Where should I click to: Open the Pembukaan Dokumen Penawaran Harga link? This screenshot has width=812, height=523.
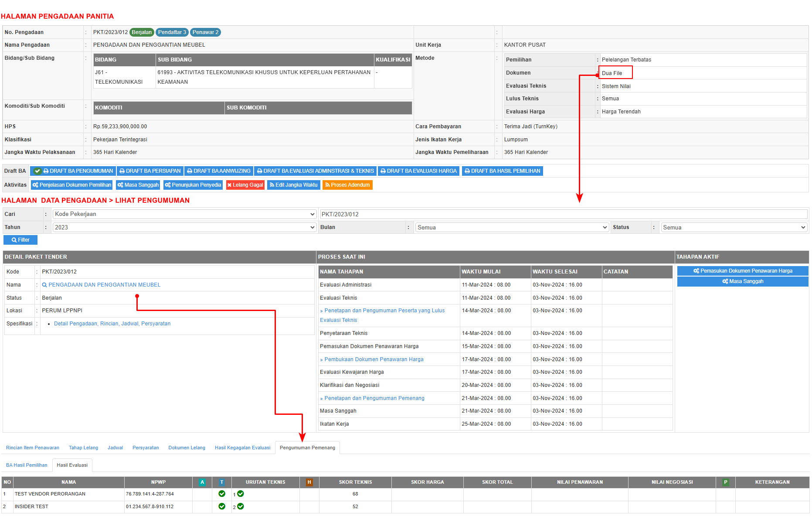pyautogui.click(x=374, y=359)
